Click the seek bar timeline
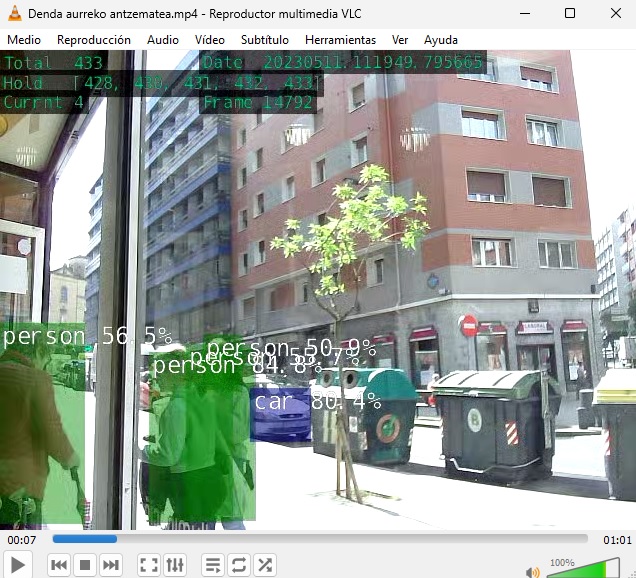Viewport: 636px width, 578px height. coord(320,539)
